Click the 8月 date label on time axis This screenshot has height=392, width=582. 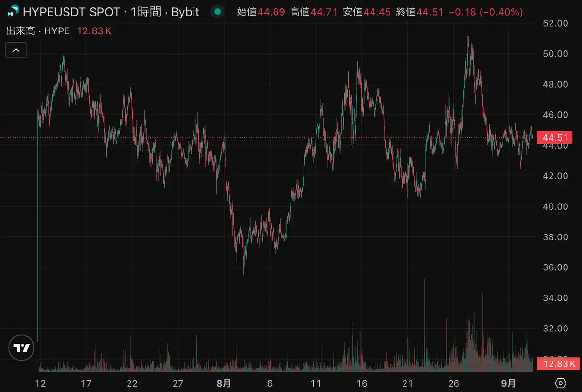tap(224, 383)
